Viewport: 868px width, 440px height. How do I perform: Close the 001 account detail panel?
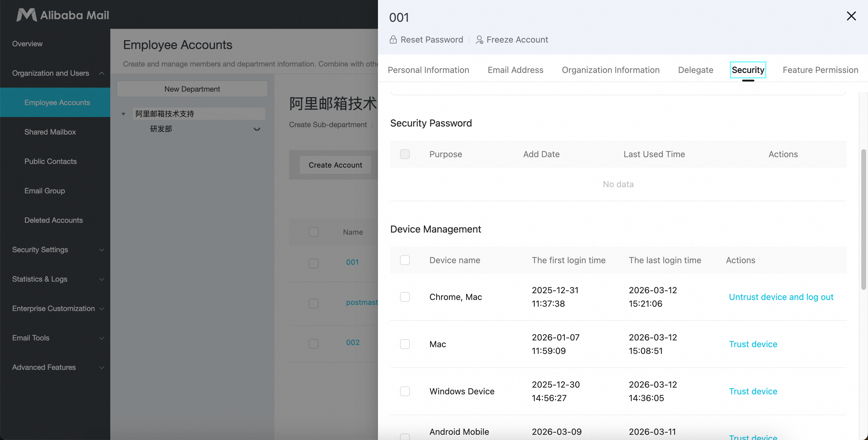click(x=851, y=16)
